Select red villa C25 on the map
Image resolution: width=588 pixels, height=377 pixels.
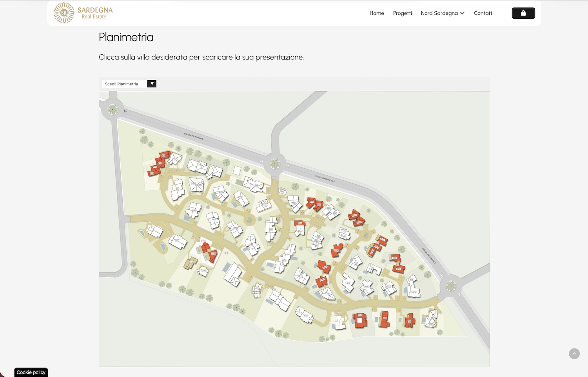(x=384, y=319)
